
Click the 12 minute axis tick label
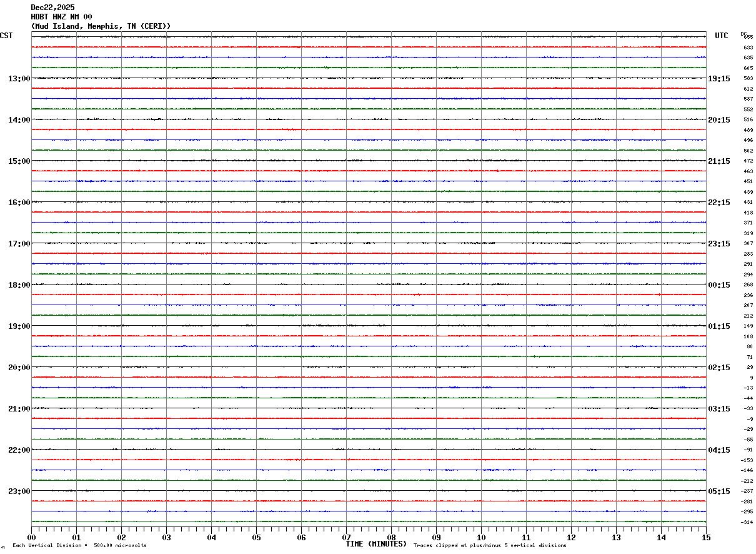click(572, 537)
